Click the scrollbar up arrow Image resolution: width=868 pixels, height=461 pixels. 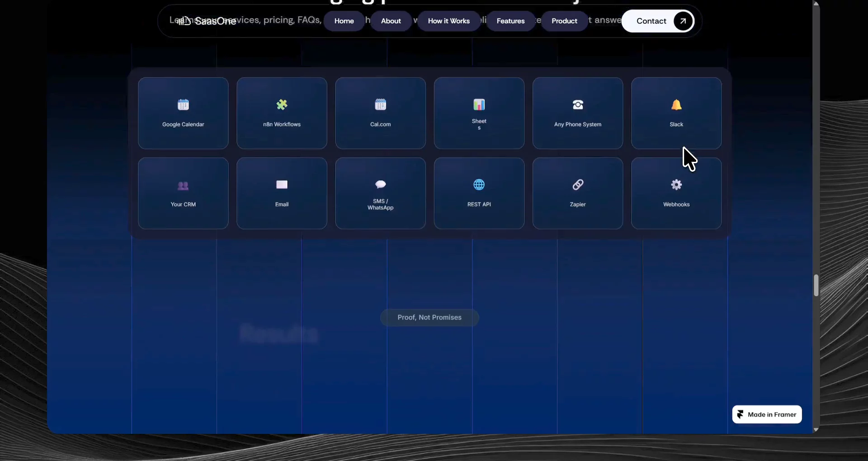pos(816,4)
